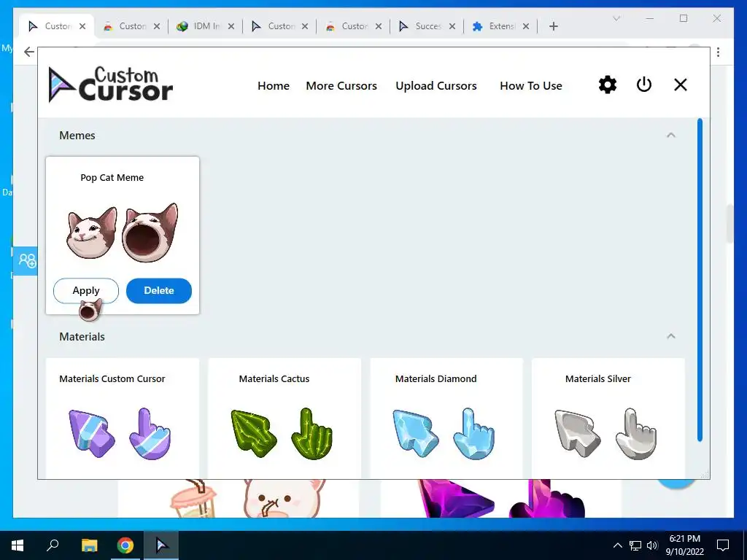
Task: Open the tab search dropdown arrow
Action: 616,18
